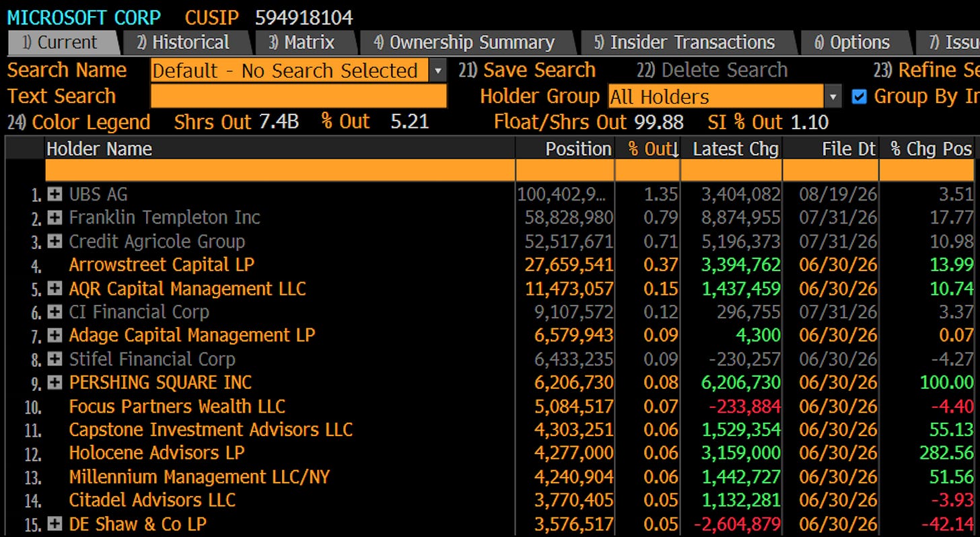This screenshot has width=980, height=537.
Task: Select Holocene Advisors LP holder
Action: coord(157,453)
